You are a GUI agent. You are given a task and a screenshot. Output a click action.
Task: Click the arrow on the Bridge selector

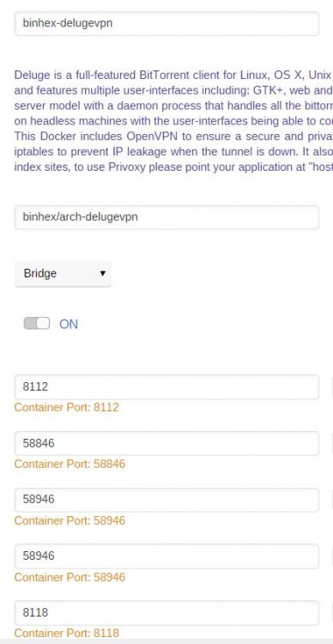point(103,274)
